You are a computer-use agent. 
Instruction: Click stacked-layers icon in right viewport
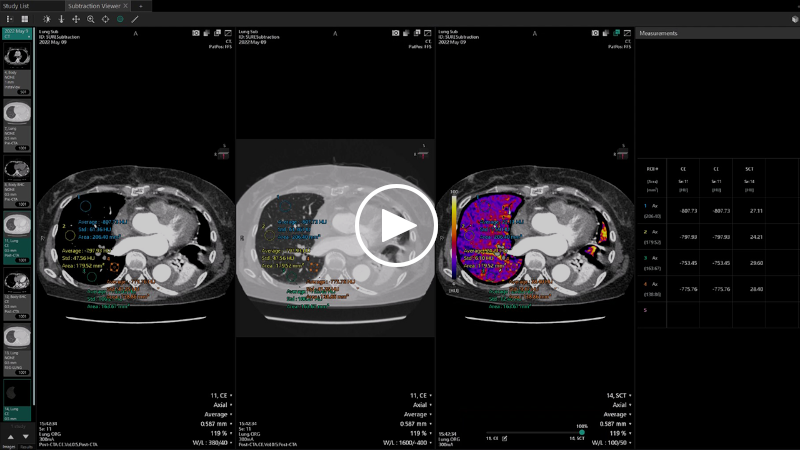pyautogui.click(x=606, y=33)
